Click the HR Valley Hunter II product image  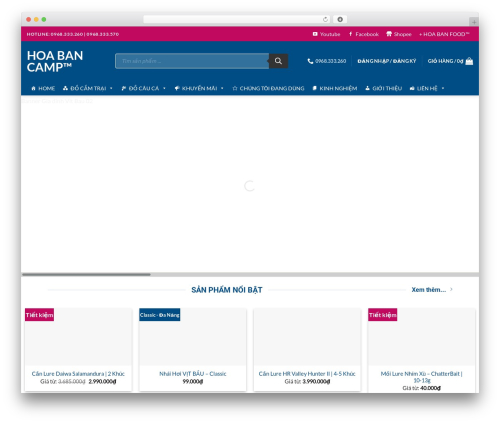tap(307, 337)
